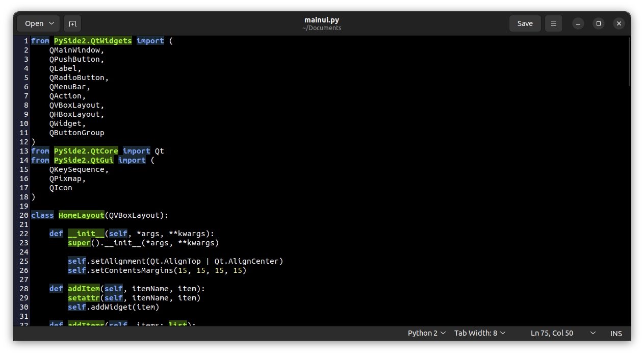Click the ~/Documents path subtitle
The width and height of the screenshot is (644, 355).
click(322, 28)
